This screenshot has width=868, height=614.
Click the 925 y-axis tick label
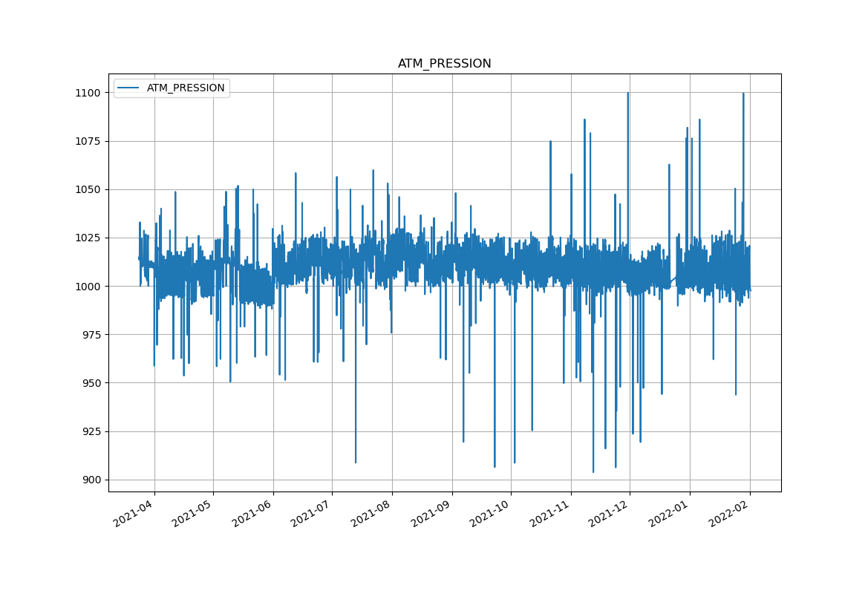click(91, 431)
